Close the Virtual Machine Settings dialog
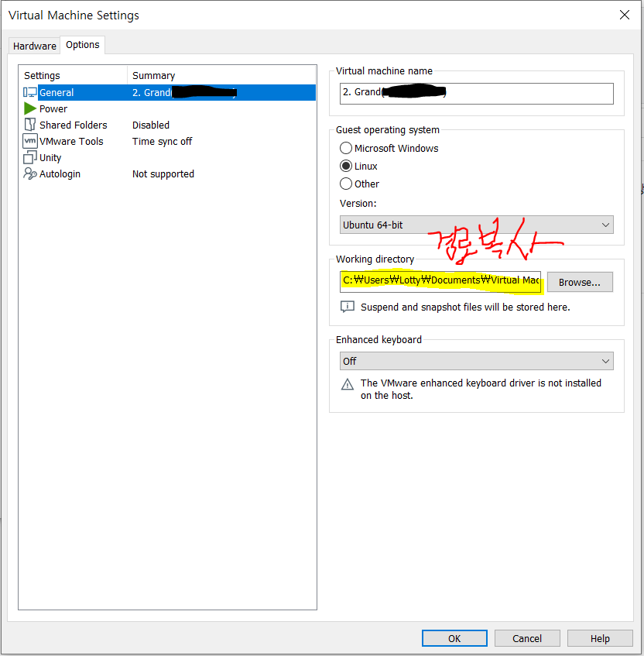The image size is (644, 656). tap(625, 15)
